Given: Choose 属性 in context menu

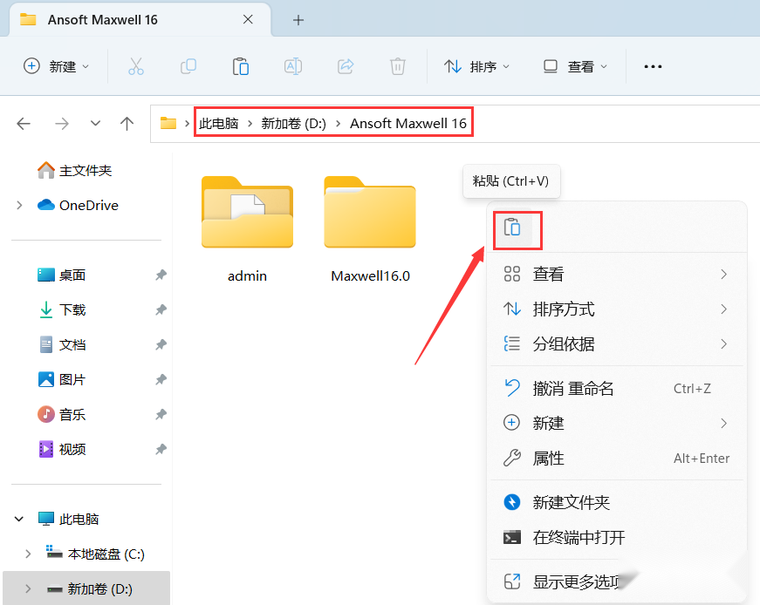Looking at the screenshot, I should 617,458.
